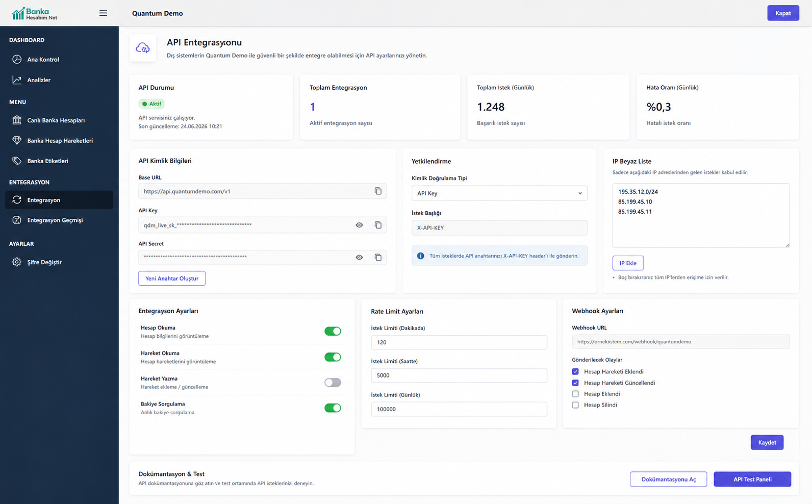The width and height of the screenshot is (812, 504).
Task: Copy the API Secret value
Action: pos(378,257)
